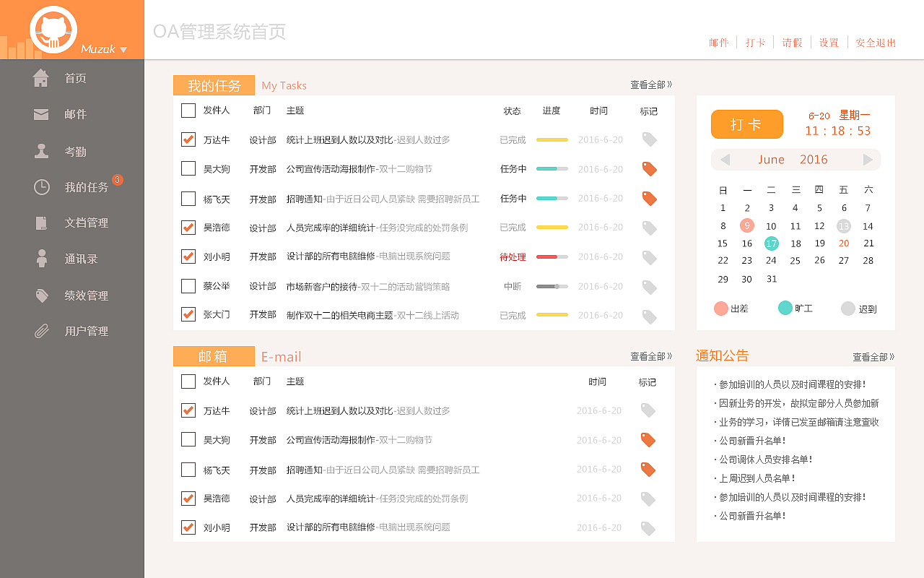Check 蔡公举 task checkbox
This screenshot has width=924, height=578.
pyautogui.click(x=188, y=286)
